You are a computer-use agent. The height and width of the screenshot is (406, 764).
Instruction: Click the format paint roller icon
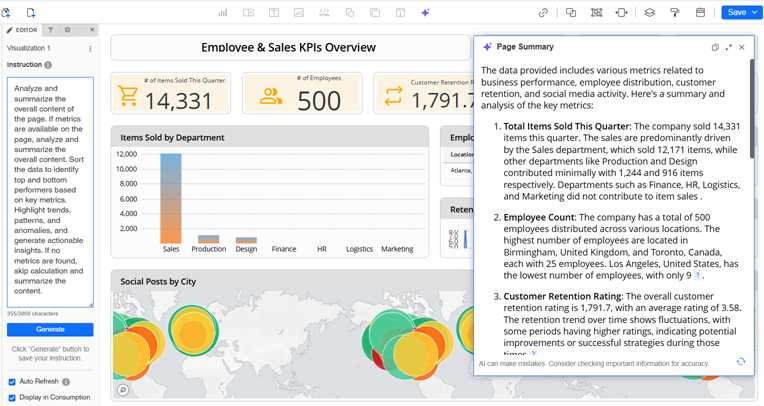point(675,13)
